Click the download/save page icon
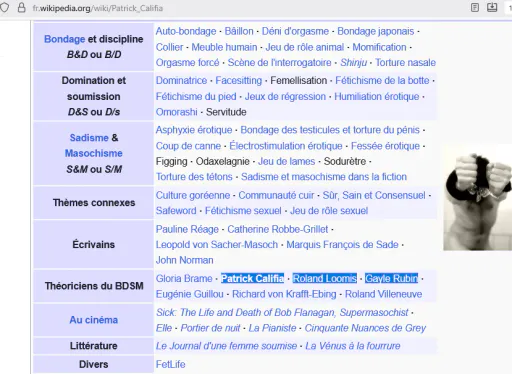Viewport: 512px width, 374px height. tap(492, 8)
